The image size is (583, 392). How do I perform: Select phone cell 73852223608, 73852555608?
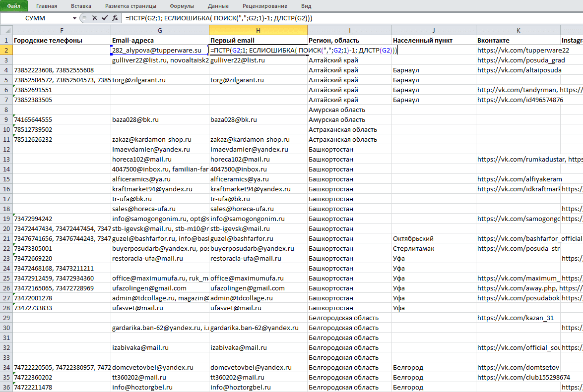[62, 70]
